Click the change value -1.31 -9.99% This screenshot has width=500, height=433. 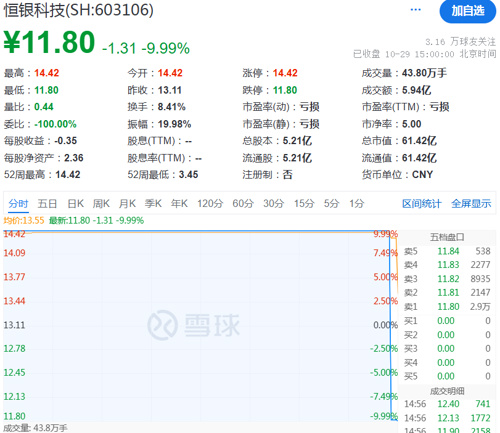146,48
